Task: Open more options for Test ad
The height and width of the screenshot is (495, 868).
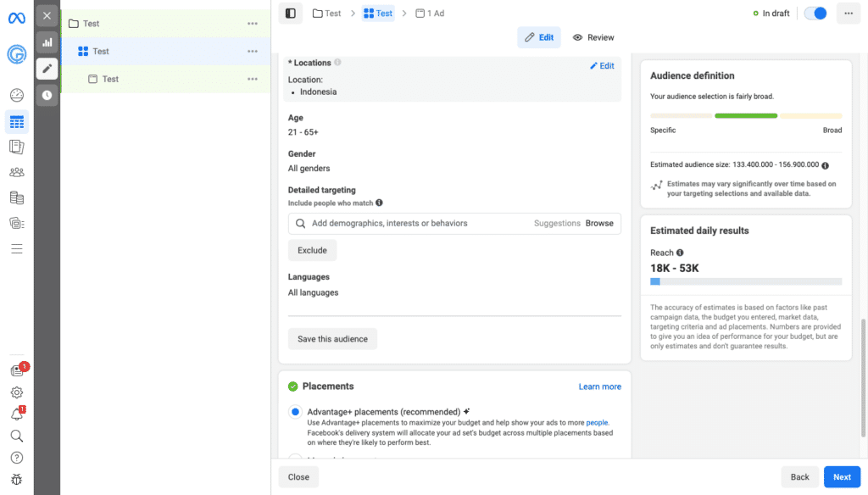Action: (253, 79)
